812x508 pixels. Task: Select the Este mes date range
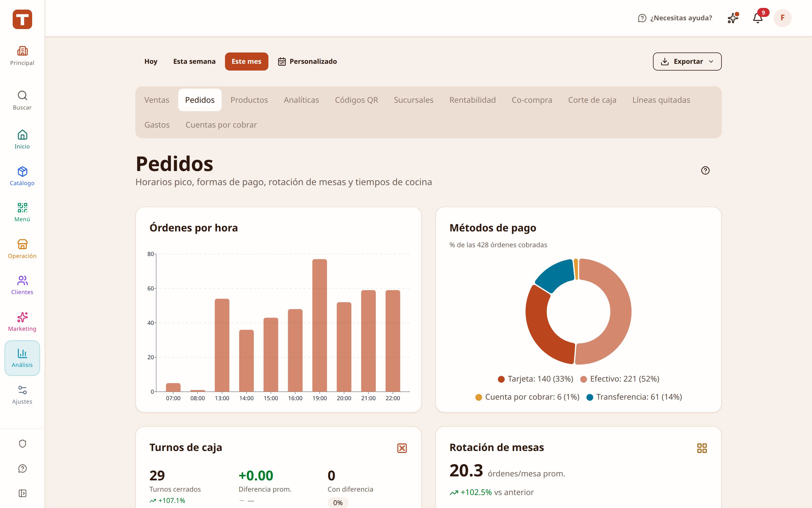point(247,62)
